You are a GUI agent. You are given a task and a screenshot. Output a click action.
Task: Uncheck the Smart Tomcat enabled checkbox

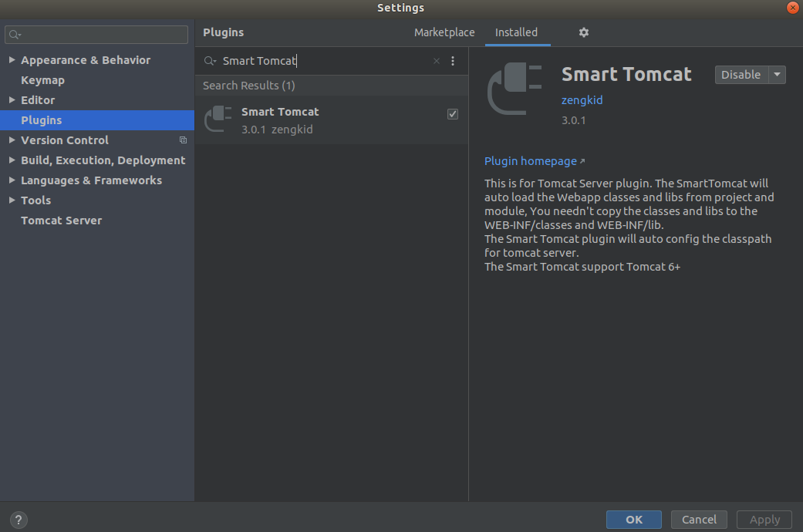click(453, 113)
